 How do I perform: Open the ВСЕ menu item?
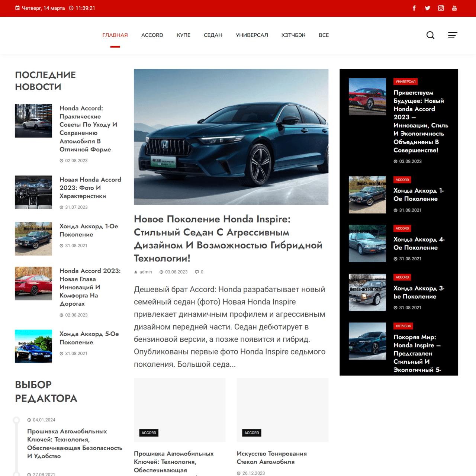tap(324, 35)
